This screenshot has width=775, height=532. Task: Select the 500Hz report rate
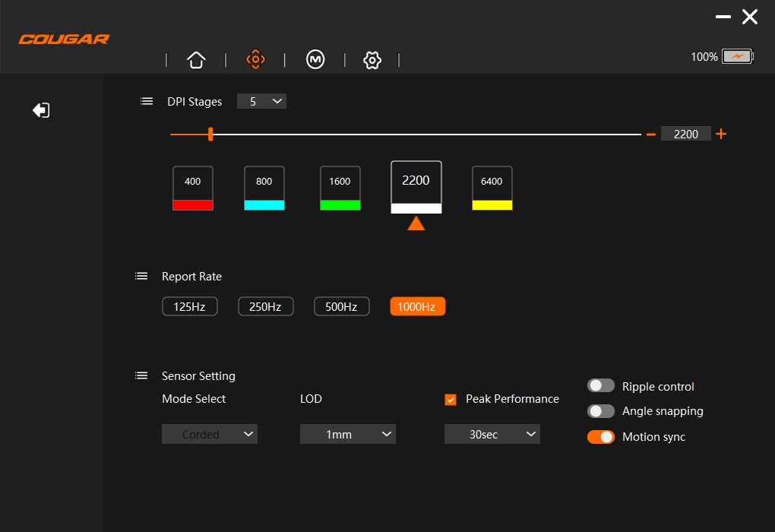click(341, 306)
